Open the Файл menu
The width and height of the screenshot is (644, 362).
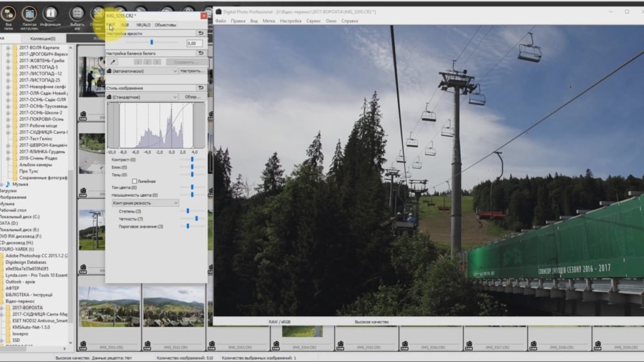221,21
